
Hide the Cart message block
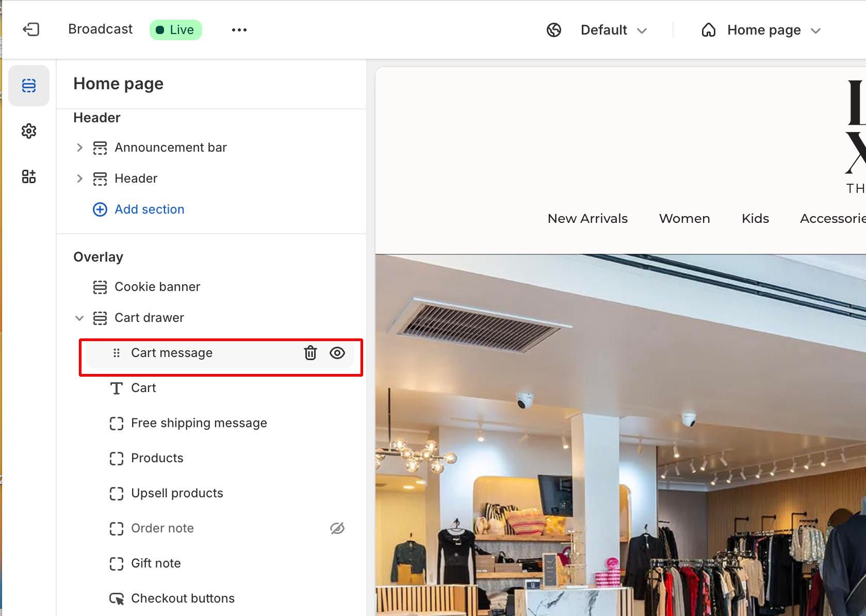(337, 353)
